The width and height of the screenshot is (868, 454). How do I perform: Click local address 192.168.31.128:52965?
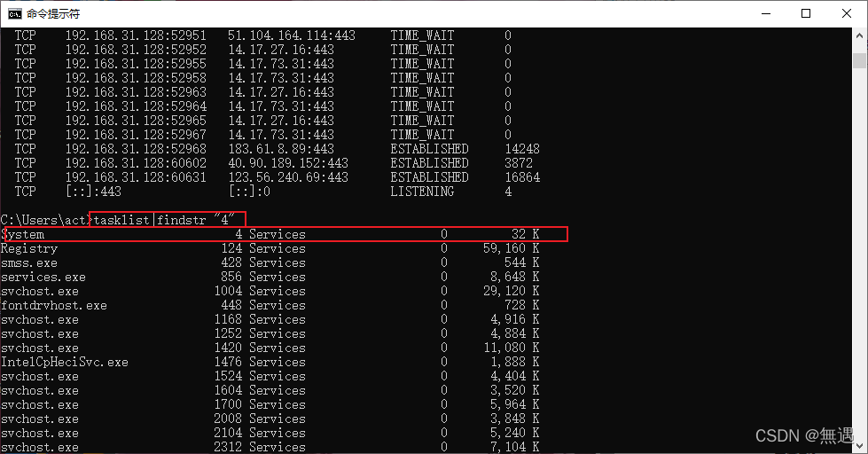click(136, 121)
